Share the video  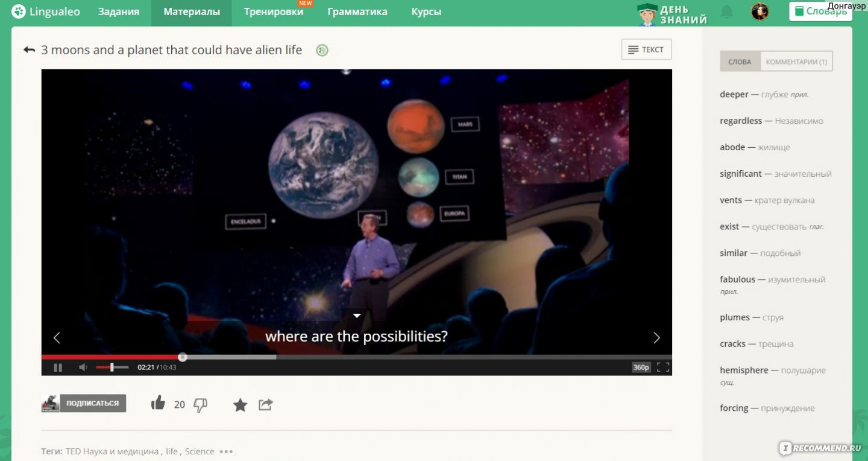[x=266, y=404]
